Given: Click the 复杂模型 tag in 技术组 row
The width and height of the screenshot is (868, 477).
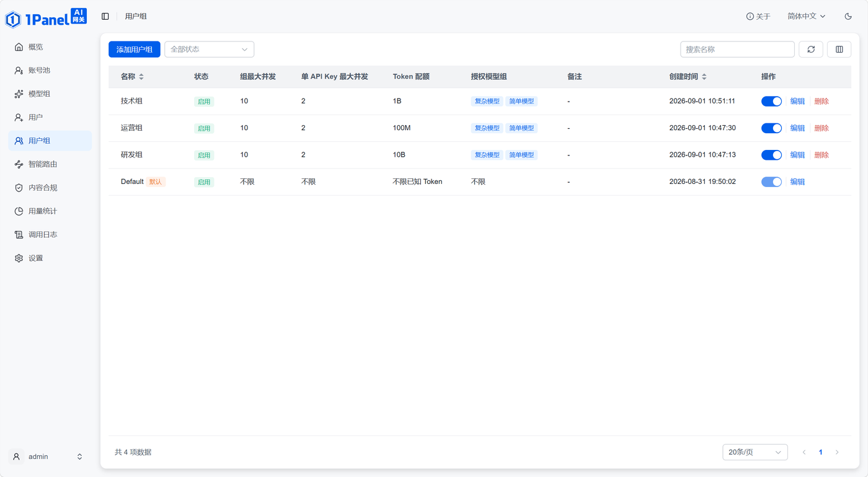Looking at the screenshot, I should (x=487, y=102).
